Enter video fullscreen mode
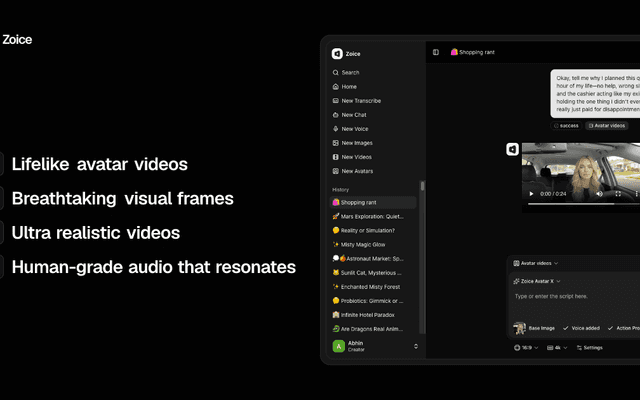 618,194
